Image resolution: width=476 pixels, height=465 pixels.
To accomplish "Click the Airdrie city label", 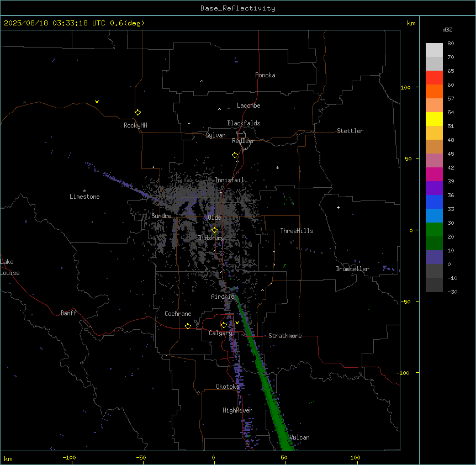I will (x=223, y=297).
